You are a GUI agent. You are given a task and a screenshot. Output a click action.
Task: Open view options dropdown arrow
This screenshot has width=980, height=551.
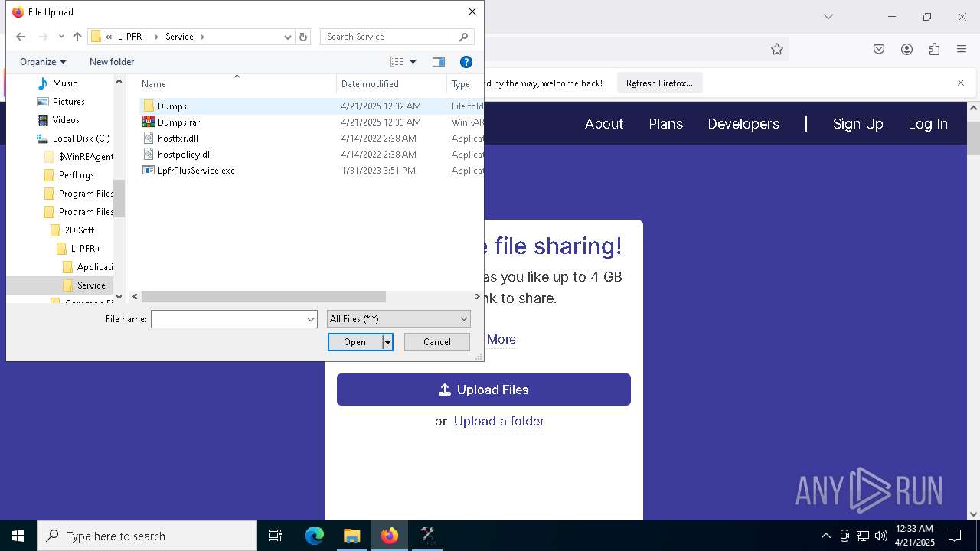[413, 62]
